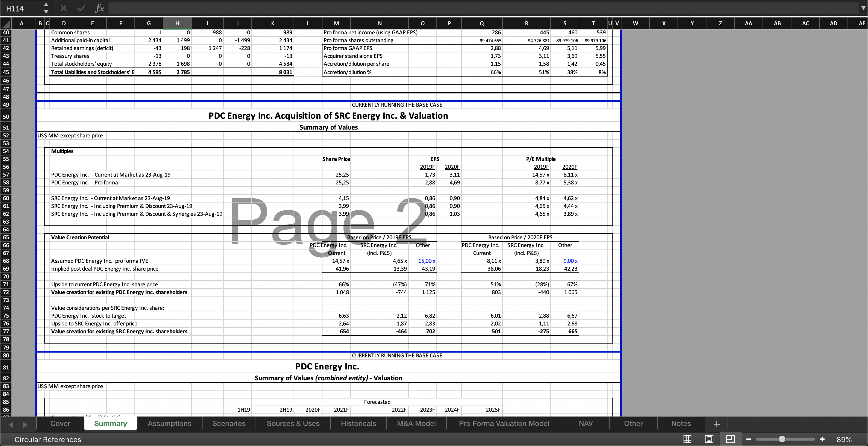Switch to Page Layout view icon
Viewport: 868px width, 446px height.
click(709, 439)
